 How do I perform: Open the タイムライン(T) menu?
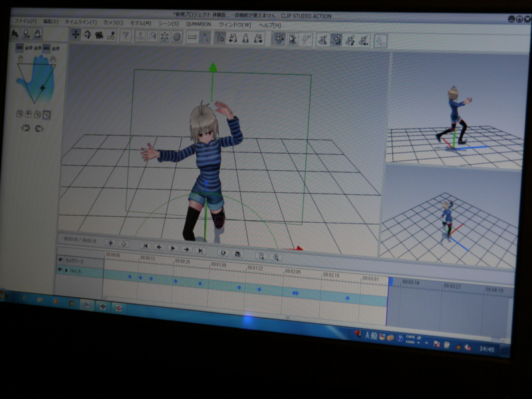[80, 22]
